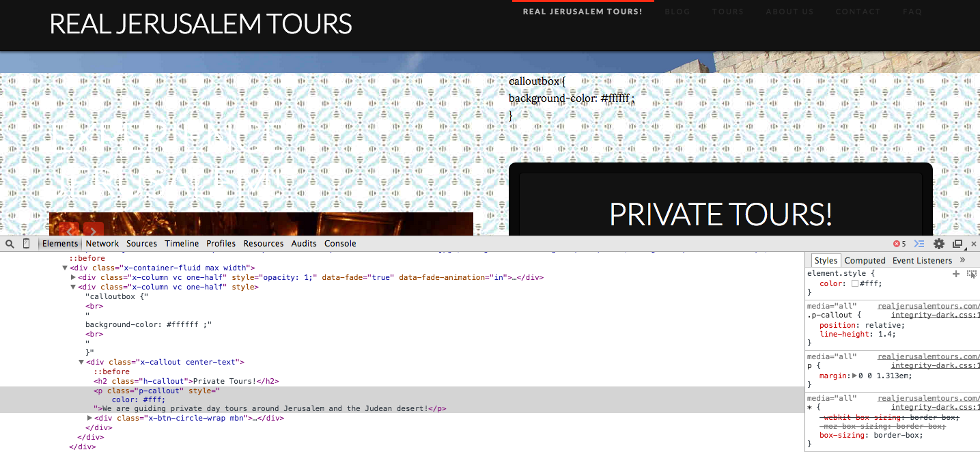Open the Profiles tab
The height and width of the screenshot is (452, 980).
[x=221, y=244]
